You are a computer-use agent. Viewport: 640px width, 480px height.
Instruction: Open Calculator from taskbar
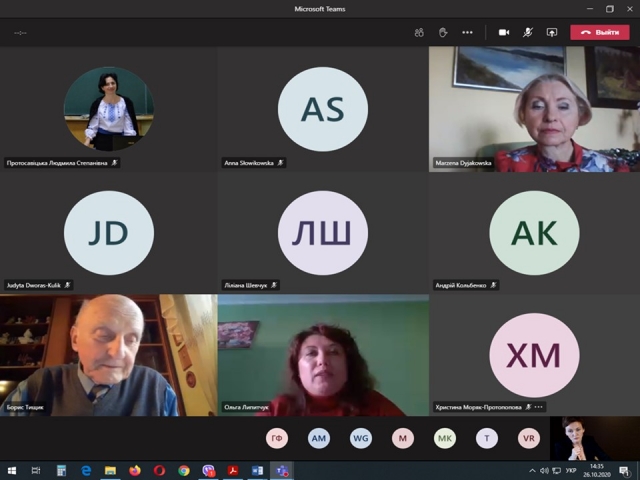(61, 471)
